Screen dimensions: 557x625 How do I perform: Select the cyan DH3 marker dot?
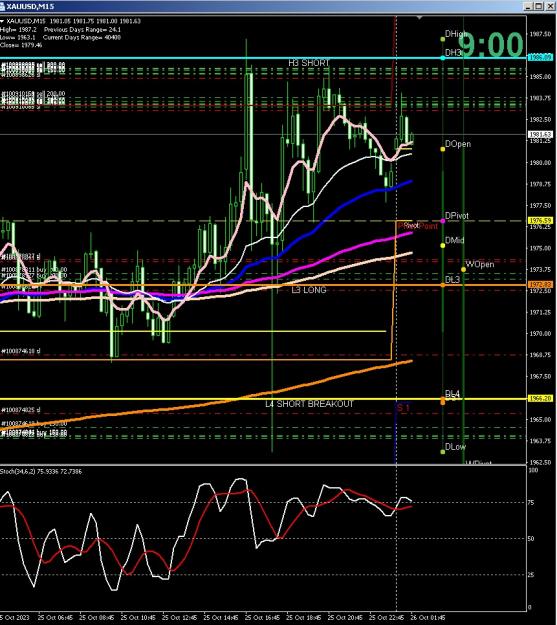443,58
